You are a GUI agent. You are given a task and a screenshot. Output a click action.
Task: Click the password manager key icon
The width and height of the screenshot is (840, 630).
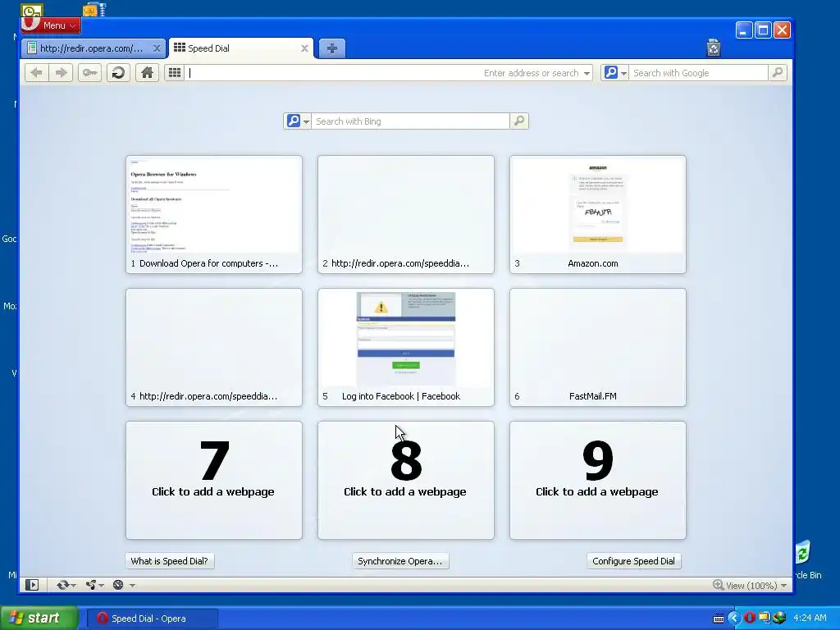[x=89, y=72]
